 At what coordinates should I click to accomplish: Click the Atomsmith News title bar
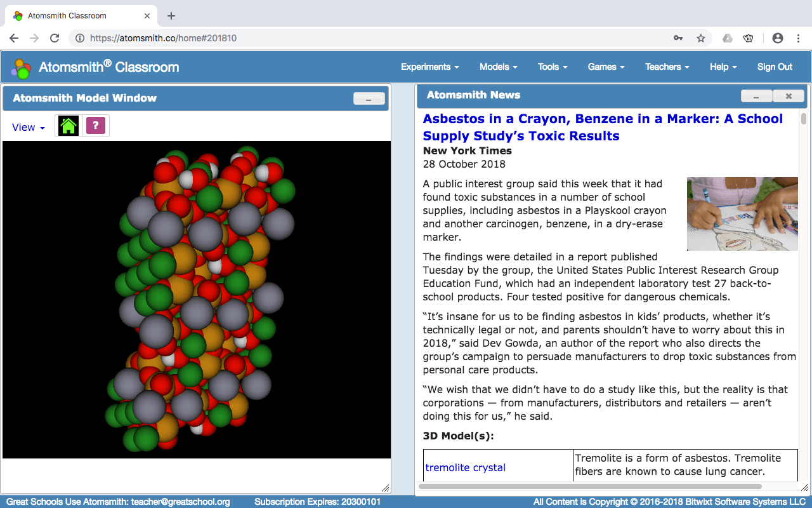(612, 96)
